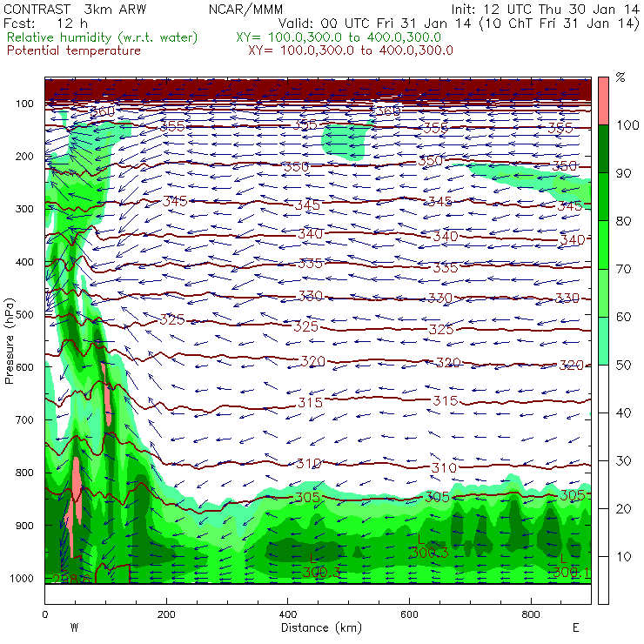Click the red 'Potential temperature' legend label
644x644 pixels.
tap(74, 50)
